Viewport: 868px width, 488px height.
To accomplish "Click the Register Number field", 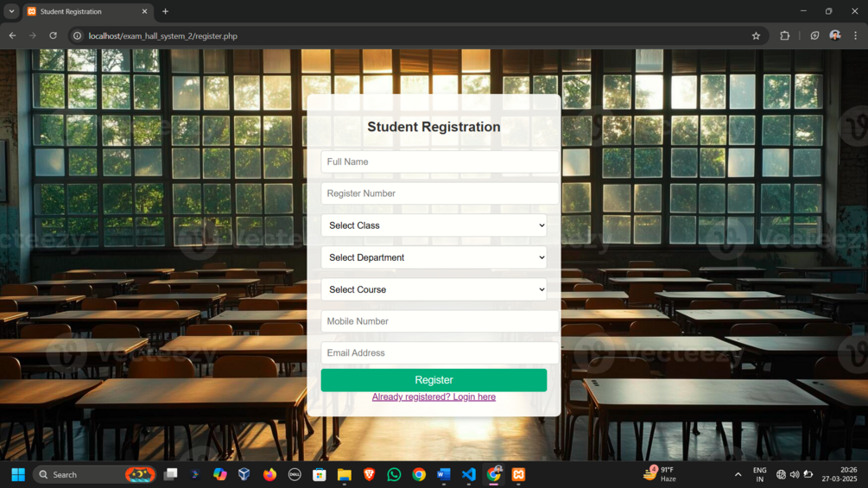I will (440, 193).
